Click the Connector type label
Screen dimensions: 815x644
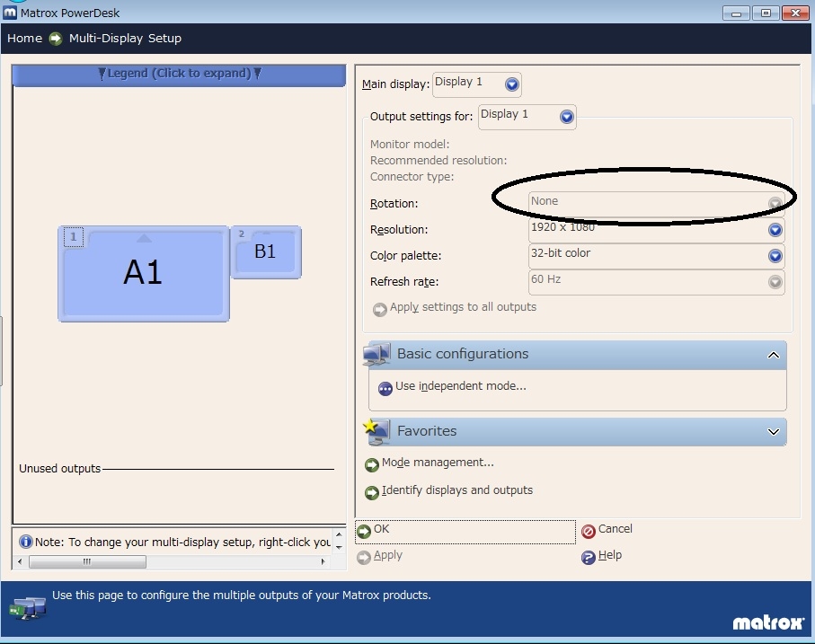pyautogui.click(x=412, y=177)
